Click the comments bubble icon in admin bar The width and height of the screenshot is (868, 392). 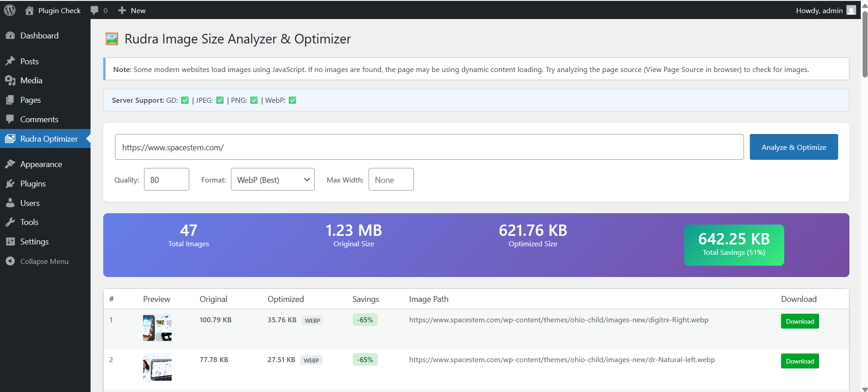pyautogui.click(x=94, y=10)
